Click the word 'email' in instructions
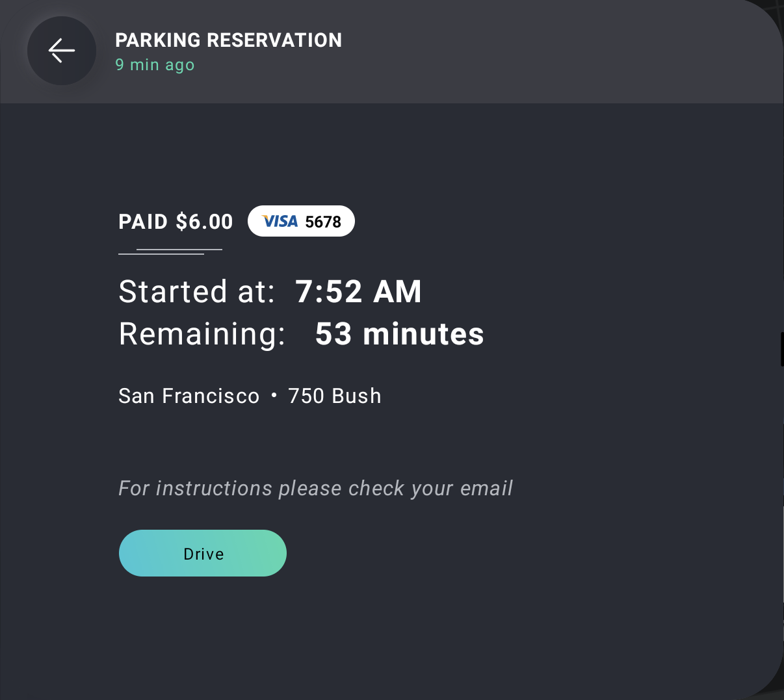This screenshot has height=700, width=784. pos(487,488)
